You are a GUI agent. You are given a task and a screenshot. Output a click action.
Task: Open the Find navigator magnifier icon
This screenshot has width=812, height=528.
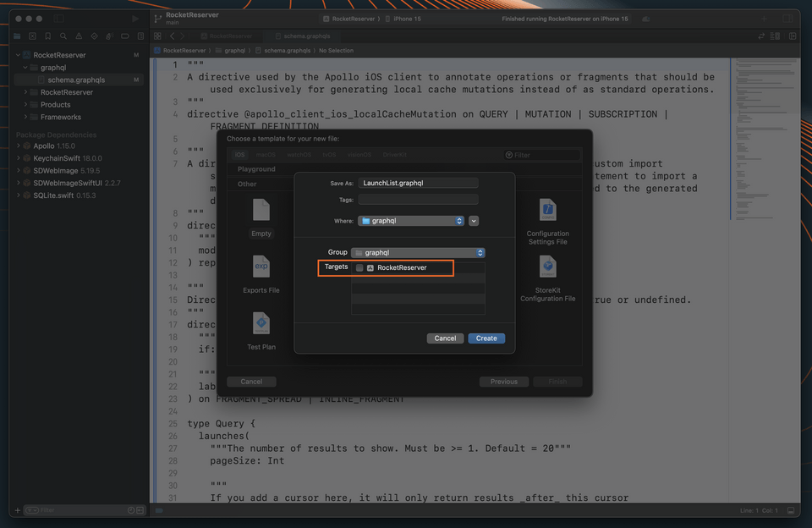(x=63, y=36)
